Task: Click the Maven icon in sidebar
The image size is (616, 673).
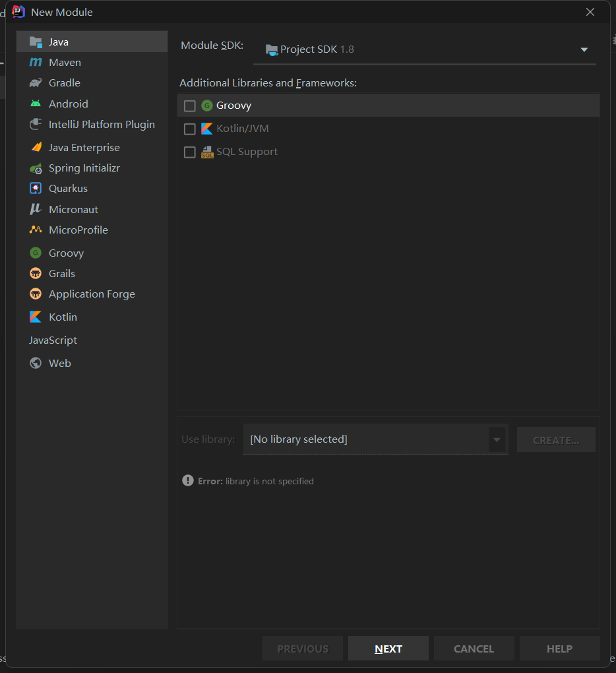Action: point(36,63)
